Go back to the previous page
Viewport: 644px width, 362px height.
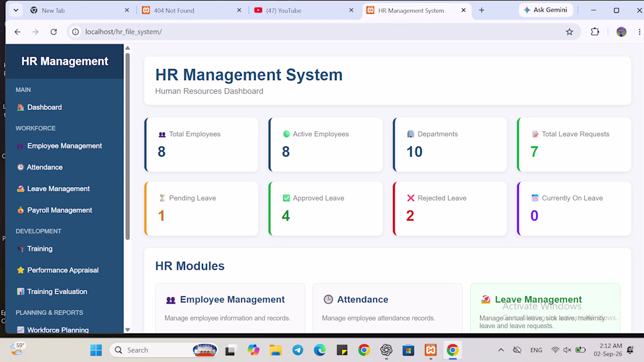pyautogui.click(x=17, y=32)
